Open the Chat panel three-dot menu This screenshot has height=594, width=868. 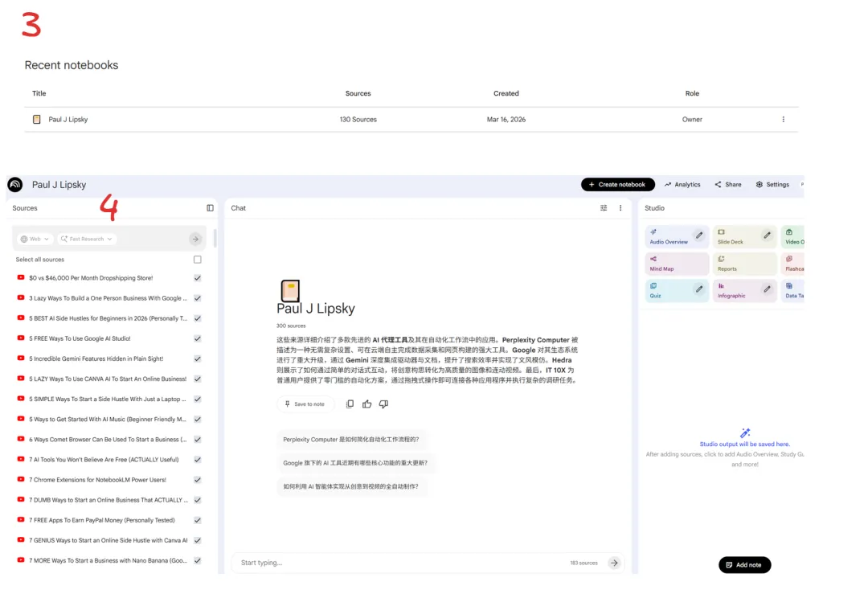[620, 208]
